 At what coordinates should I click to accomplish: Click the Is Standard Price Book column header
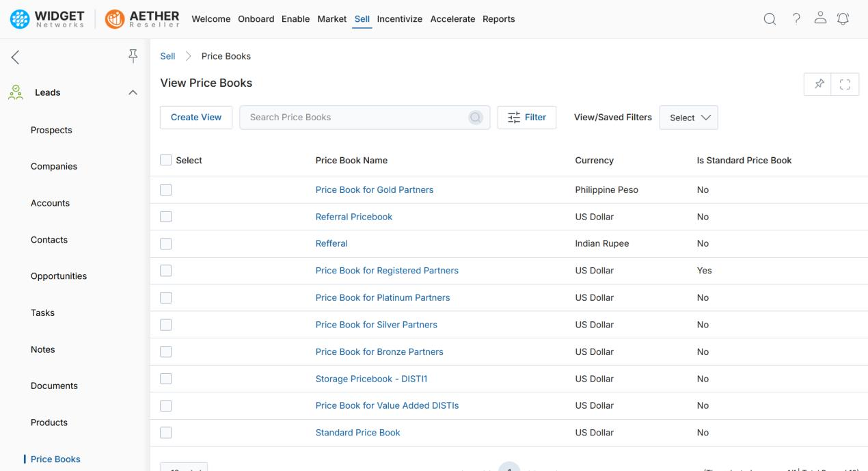click(744, 161)
